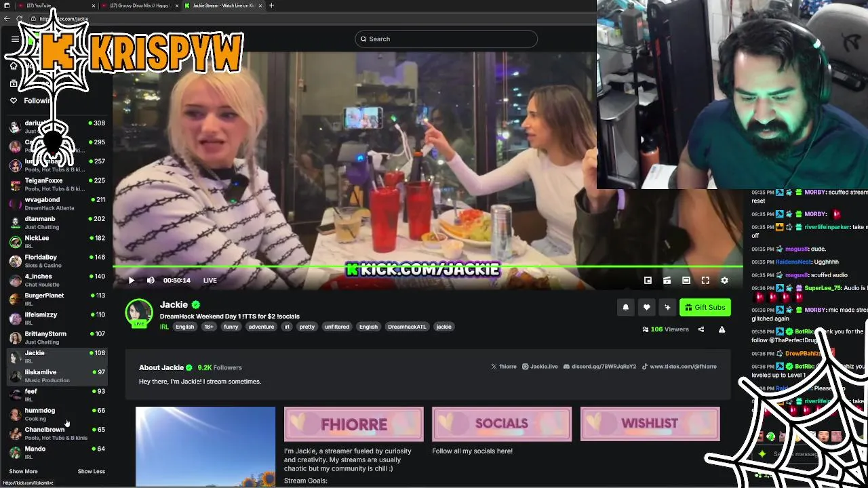Collapse sidebar list with Show Less
Image resolution: width=868 pixels, height=488 pixels.
(x=91, y=471)
